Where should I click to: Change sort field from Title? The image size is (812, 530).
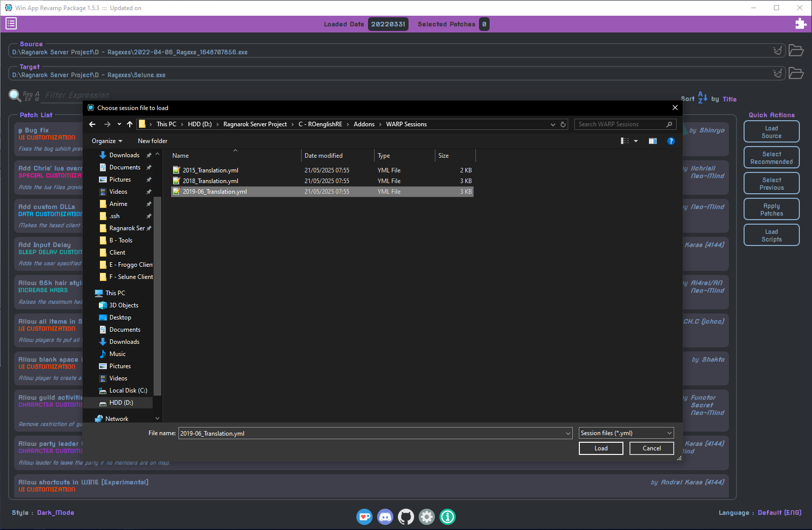729,99
